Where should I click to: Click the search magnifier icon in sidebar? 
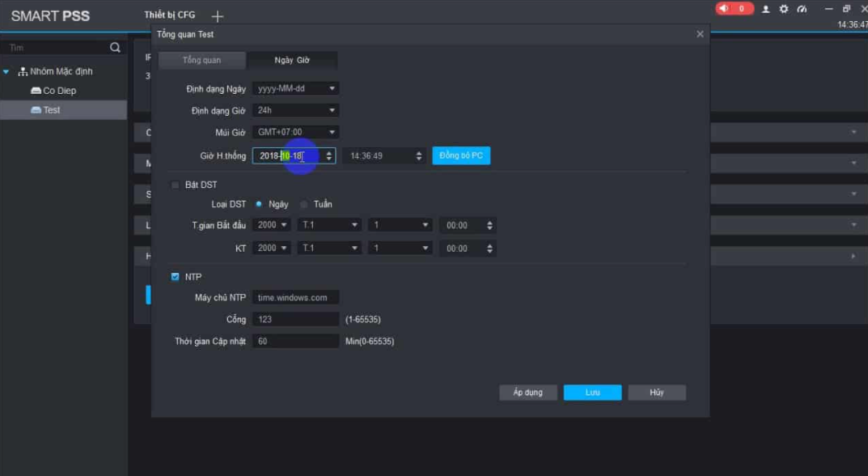(x=115, y=48)
